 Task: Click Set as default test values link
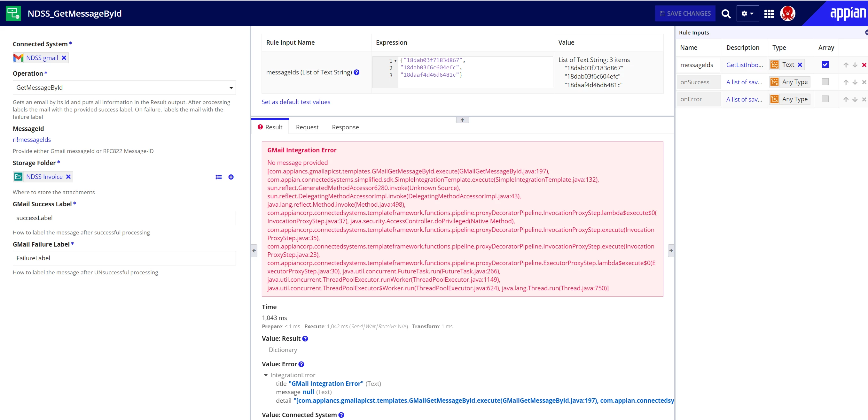pos(295,102)
